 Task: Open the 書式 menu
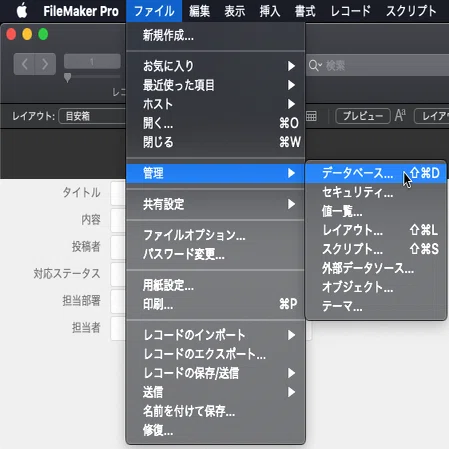point(305,11)
